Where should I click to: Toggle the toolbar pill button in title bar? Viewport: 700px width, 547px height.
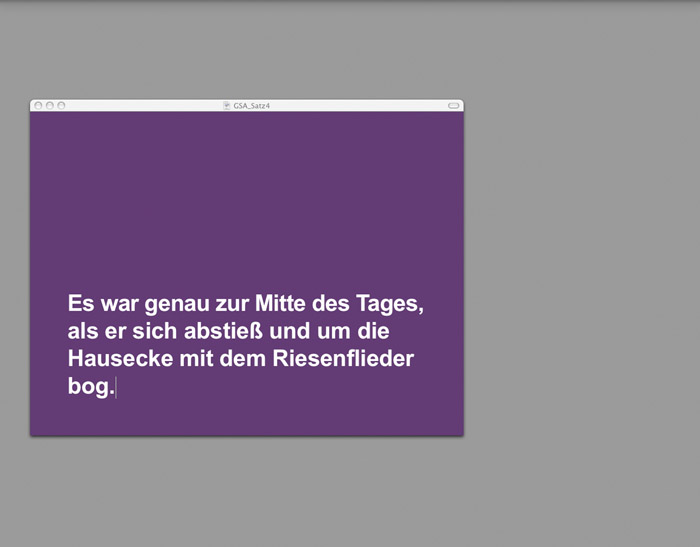454,106
